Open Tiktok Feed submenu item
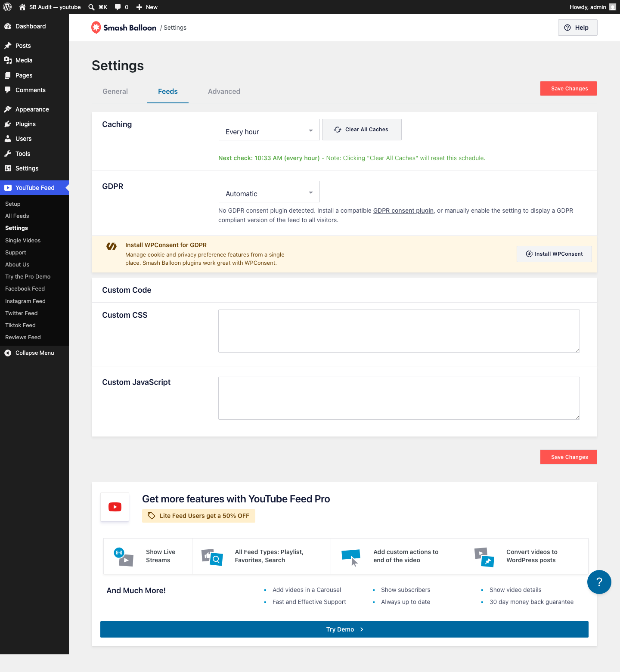Viewport: 620px width, 672px height. click(20, 325)
